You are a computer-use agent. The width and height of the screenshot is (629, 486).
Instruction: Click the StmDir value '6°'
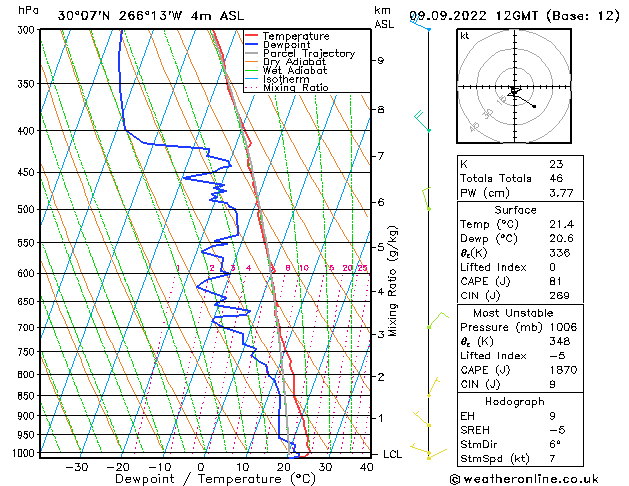pyautogui.click(x=555, y=445)
